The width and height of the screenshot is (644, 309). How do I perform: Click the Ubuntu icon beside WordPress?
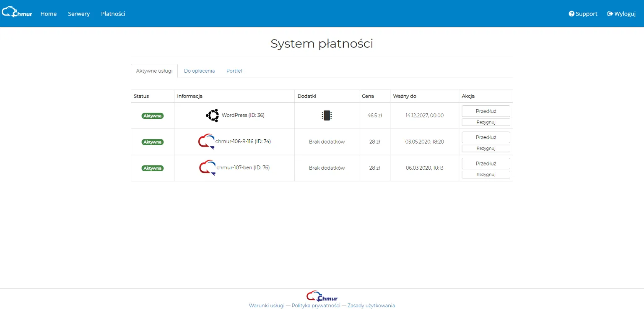(x=213, y=115)
